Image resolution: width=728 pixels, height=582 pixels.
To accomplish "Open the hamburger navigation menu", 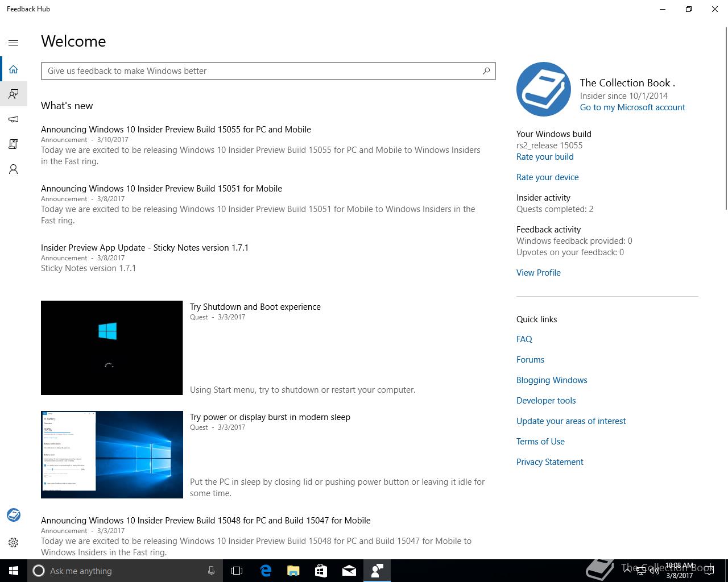I will click(14, 43).
